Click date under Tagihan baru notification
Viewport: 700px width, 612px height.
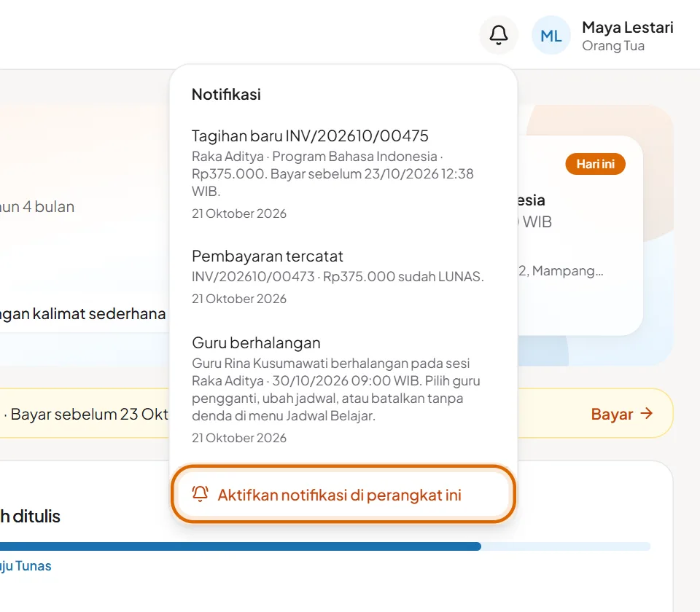(x=239, y=213)
